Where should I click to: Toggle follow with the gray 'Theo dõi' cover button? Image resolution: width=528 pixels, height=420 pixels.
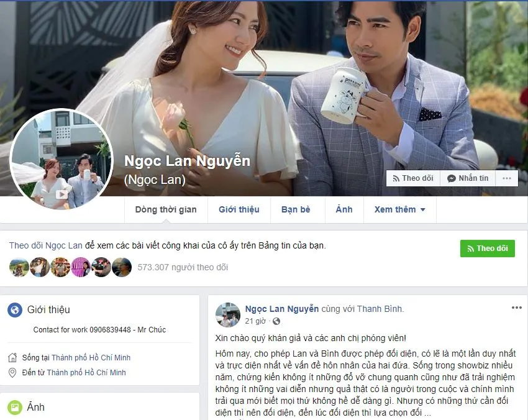click(413, 178)
